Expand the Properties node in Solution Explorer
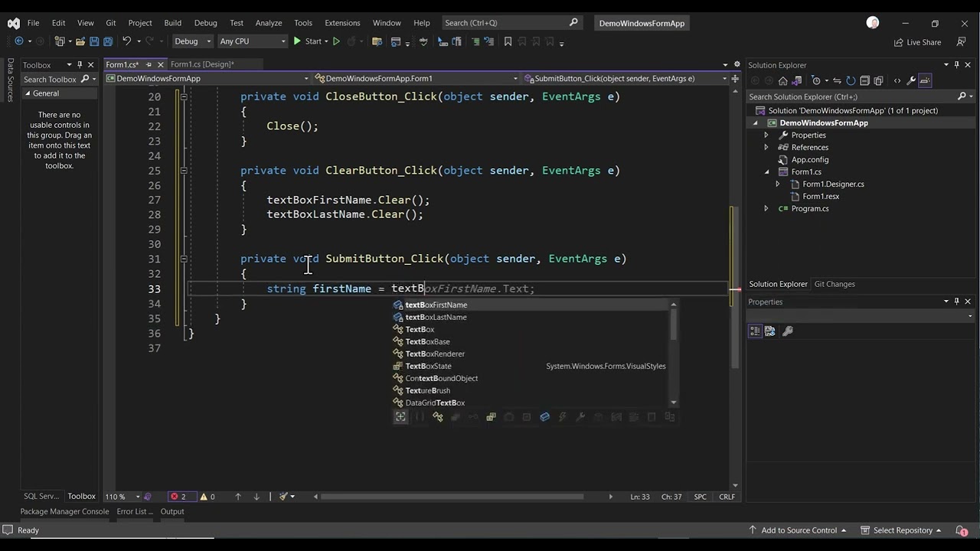The image size is (980, 551). pos(766,135)
